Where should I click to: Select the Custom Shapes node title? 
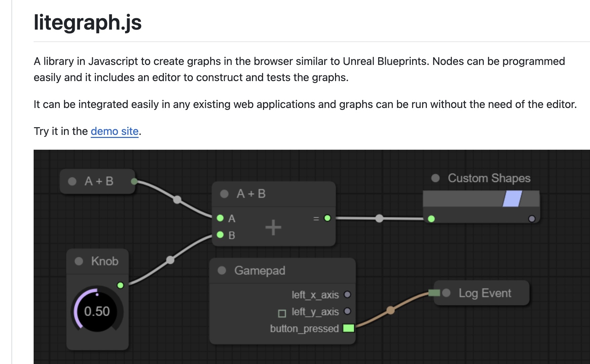(489, 178)
